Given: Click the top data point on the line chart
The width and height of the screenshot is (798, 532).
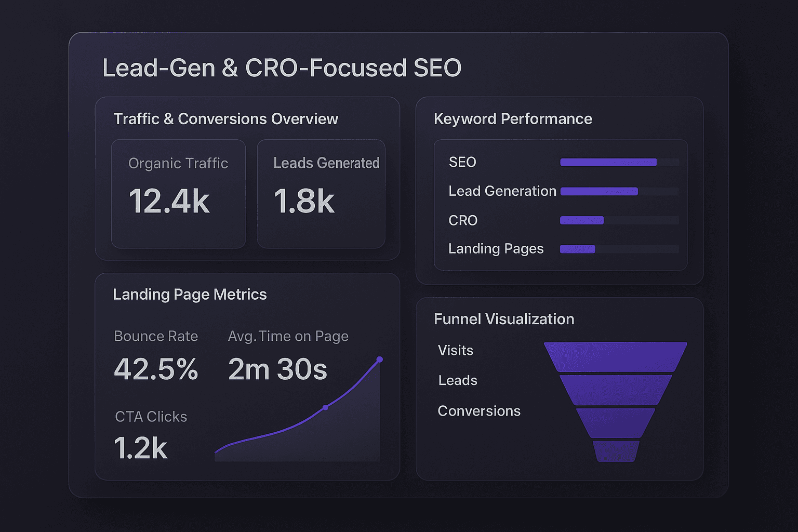Looking at the screenshot, I should click(x=380, y=360).
